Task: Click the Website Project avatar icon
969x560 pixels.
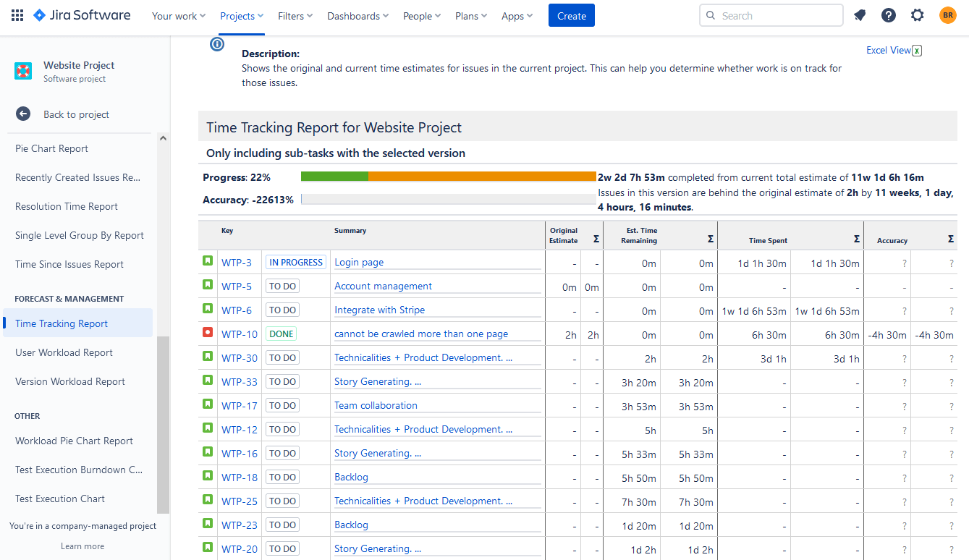Action: [x=23, y=71]
